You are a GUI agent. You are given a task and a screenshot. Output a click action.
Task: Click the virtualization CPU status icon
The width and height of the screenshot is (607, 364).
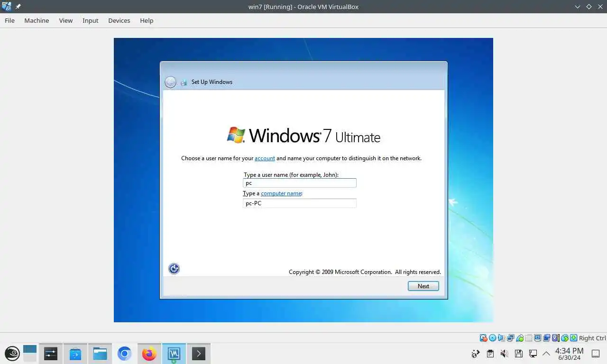[556, 338]
